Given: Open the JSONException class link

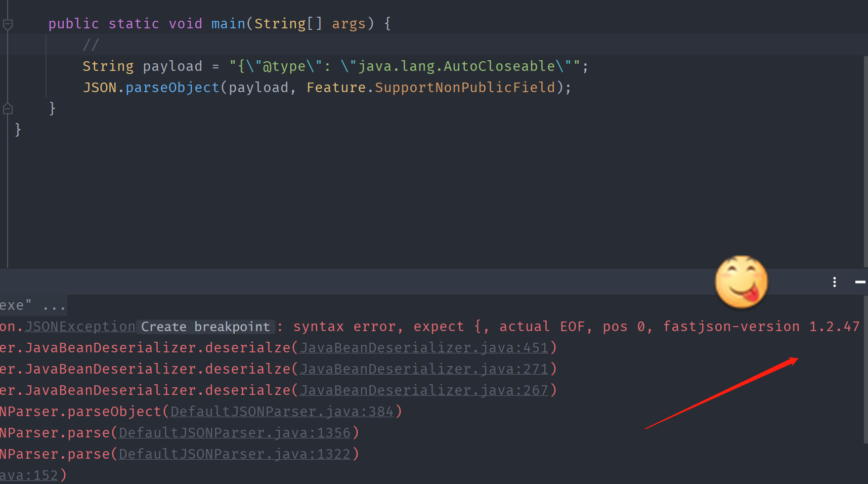Looking at the screenshot, I should click(80, 327).
